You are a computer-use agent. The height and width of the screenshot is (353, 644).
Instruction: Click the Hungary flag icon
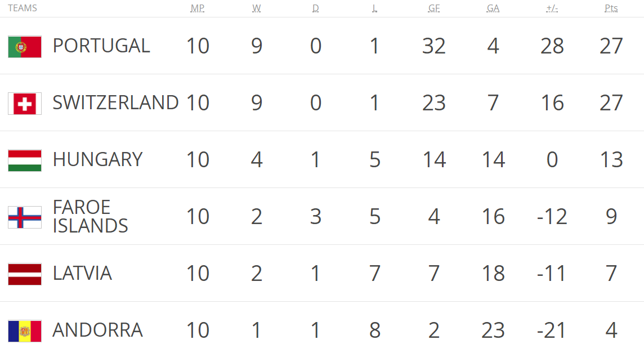pos(25,160)
